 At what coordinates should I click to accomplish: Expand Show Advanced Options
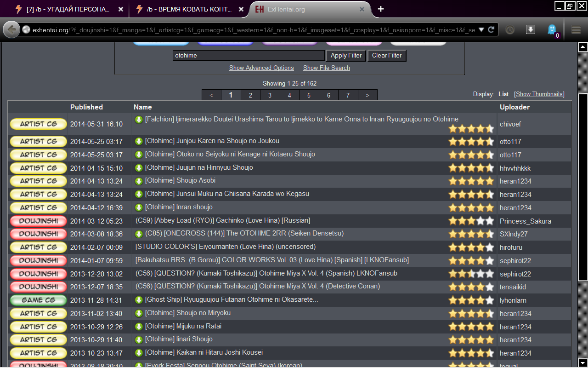point(261,68)
